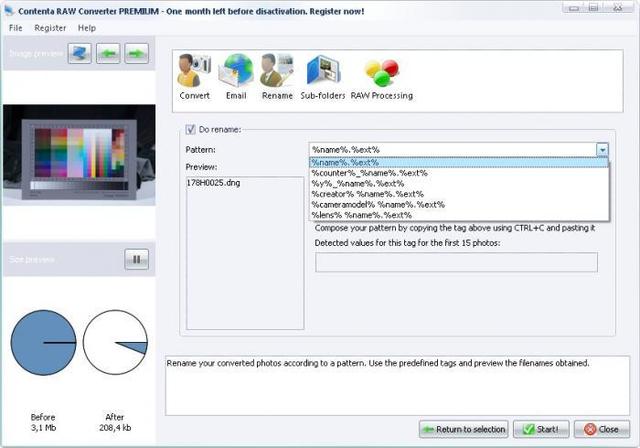Choose the %y%_%name%.%ext% pattern
The height and width of the screenshot is (448, 640).
459,184
